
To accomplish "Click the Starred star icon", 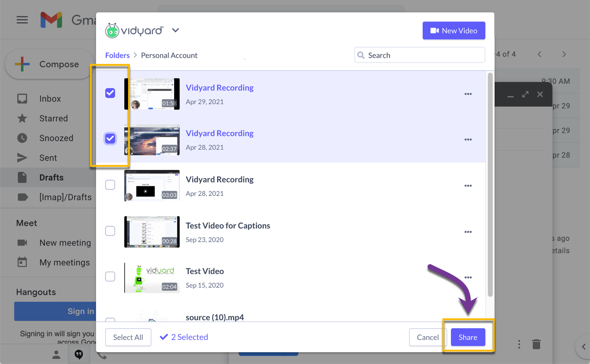I will (22, 118).
